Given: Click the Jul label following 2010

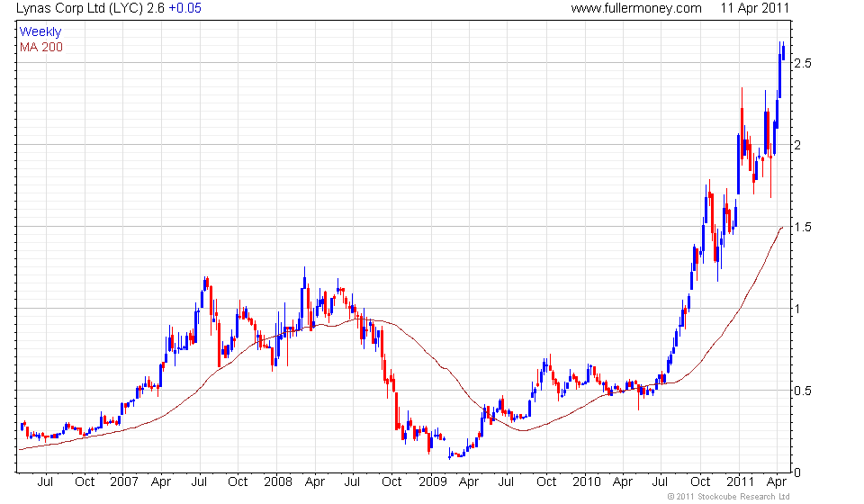Looking at the screenshot, I should 660,482.
